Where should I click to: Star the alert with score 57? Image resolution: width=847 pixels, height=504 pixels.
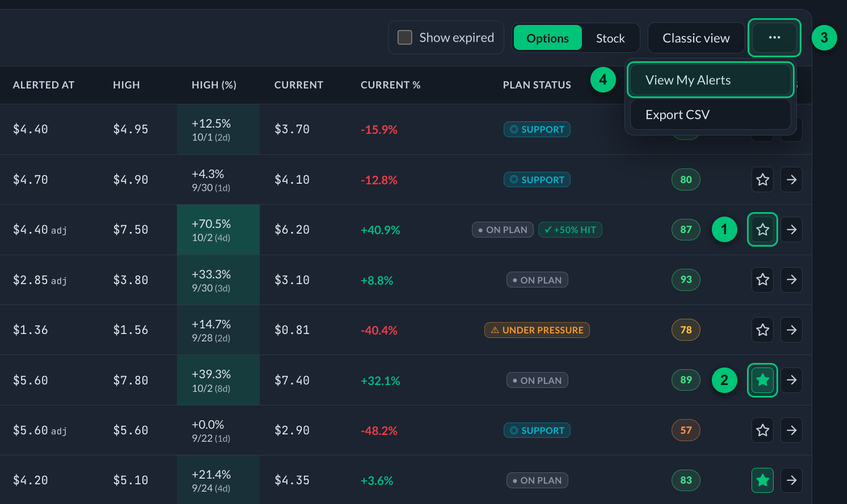tap(763, 430)
